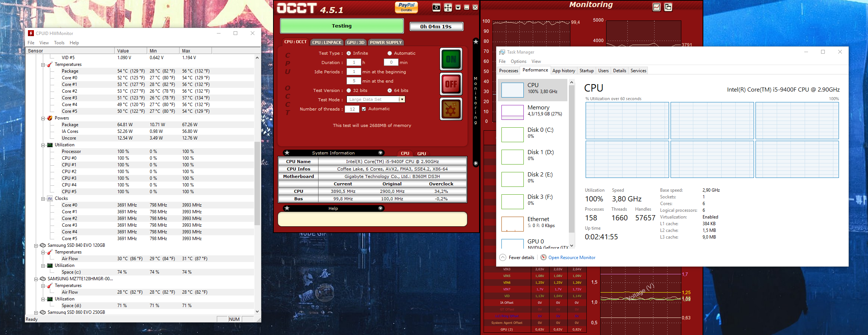Click the HWMonitor lightning title bar icon
Viewport: 868px width, 335px height.
[31, 33]
